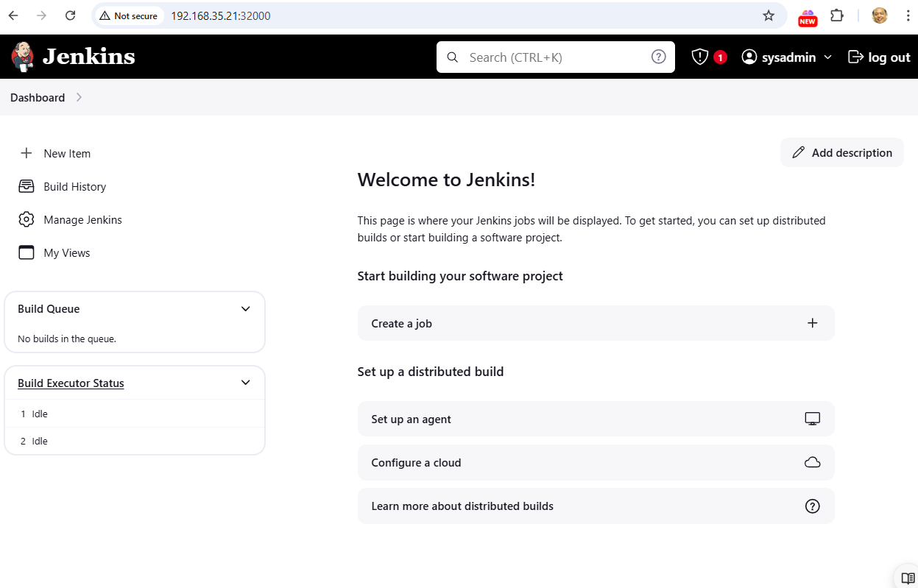Open the sysadmin user profile link
This screenshot has height=588, width=918.
(x=788, y=57)
